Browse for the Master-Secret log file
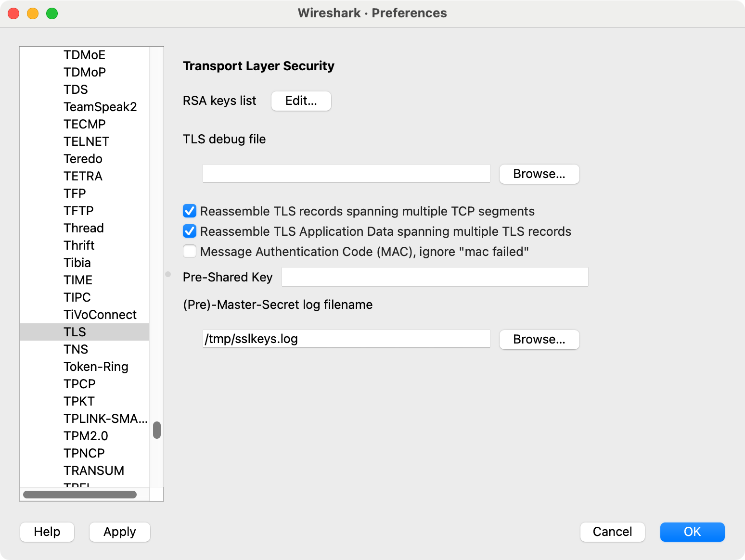This screenshot has width=745, height=560. pyautogui.click(x=539, y=340)
